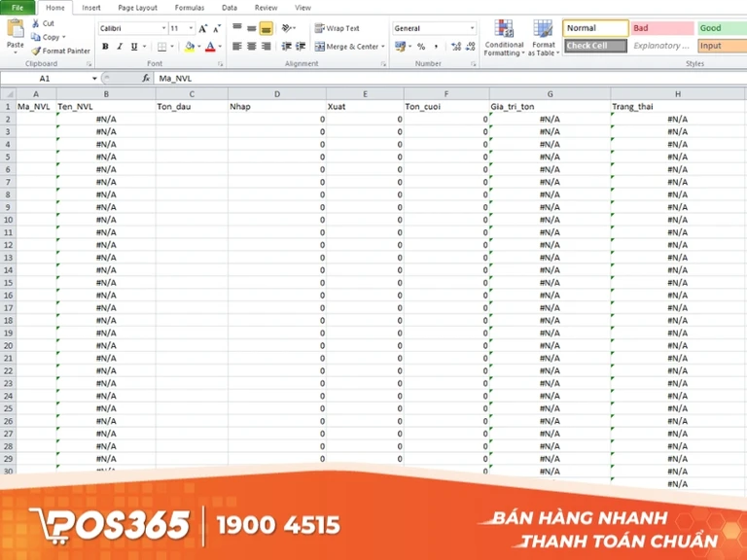Open the Calibri font name dropdown
The width and height of the screenshot is (747, 560).
click(163, 28)
